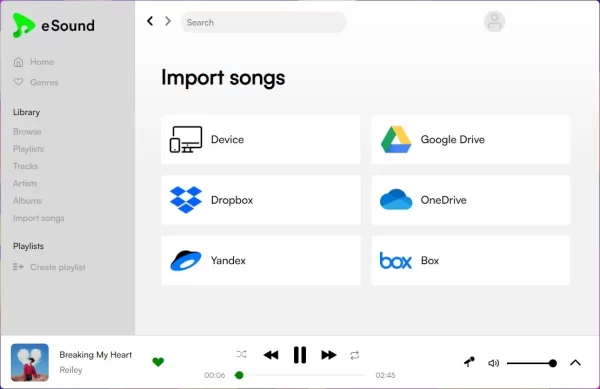Open Artists in the Library

coord(25,184)
